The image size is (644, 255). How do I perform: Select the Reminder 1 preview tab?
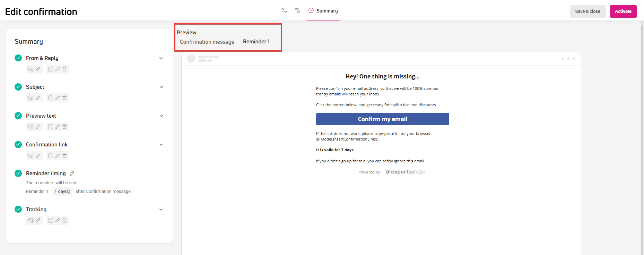tap(256, 42)
